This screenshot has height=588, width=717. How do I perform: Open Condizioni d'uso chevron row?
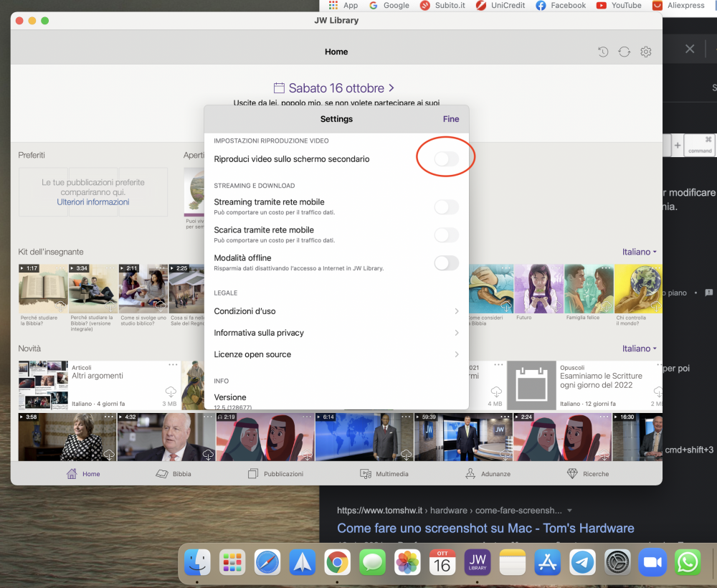pos(336,311)
